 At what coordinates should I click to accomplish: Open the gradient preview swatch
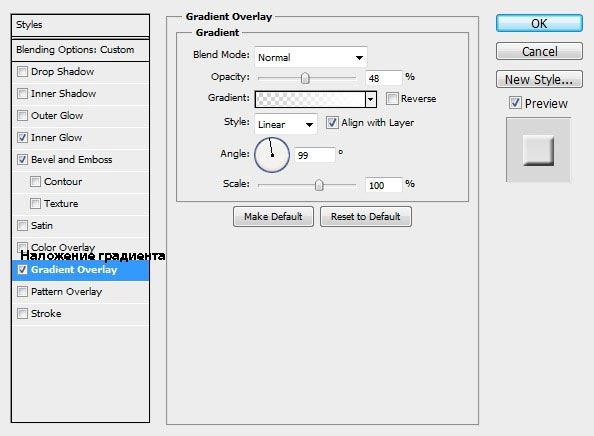(x=310, y=100)
